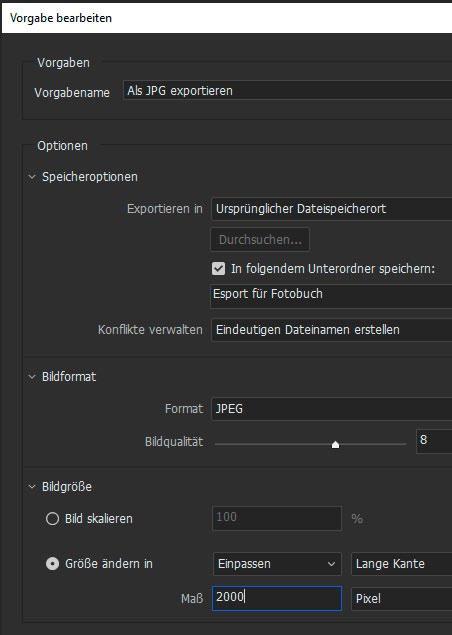
Task: Collapse the Bildgröße section chevron
Action: point(32,487)
